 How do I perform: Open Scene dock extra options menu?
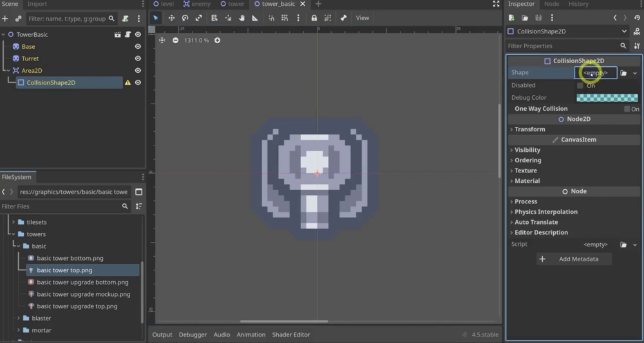pyautogui.click(x=139, y=19)
